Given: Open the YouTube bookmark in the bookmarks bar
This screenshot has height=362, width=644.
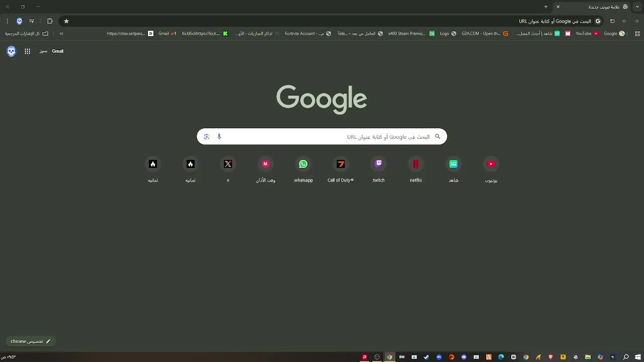Looking at the screenshot, I should (x=587, y=34).
